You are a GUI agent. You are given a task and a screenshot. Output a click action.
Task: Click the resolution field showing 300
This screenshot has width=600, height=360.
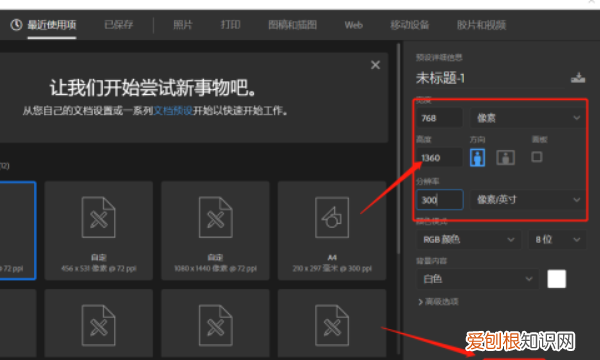coord(440,200)
